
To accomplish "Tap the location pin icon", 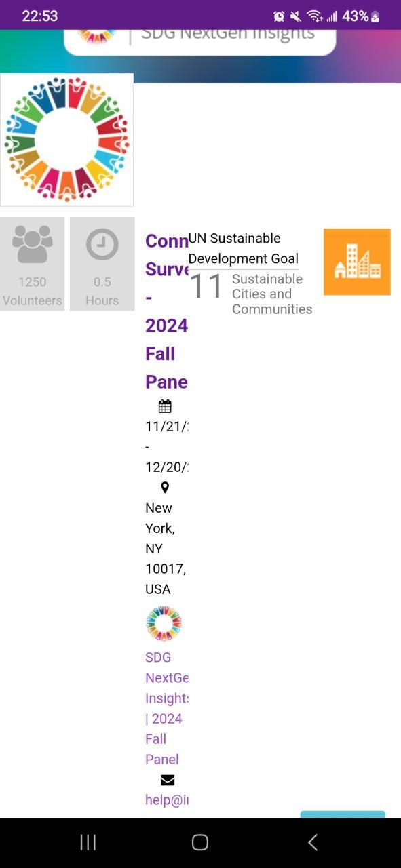I will coord(165,488).
